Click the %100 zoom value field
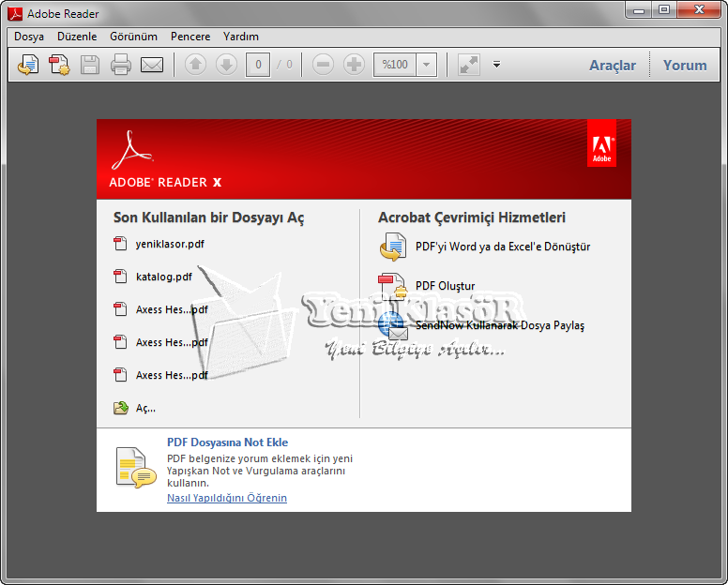 (395, 65)
